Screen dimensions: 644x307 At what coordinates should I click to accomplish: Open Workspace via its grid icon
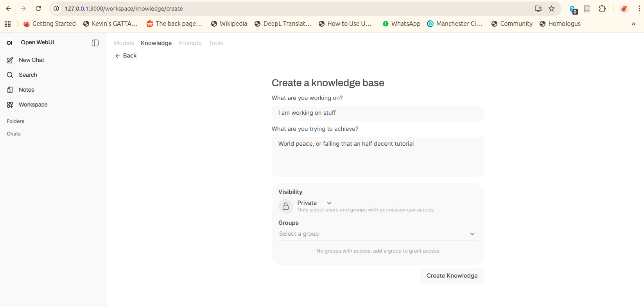(x=10, y=105)
